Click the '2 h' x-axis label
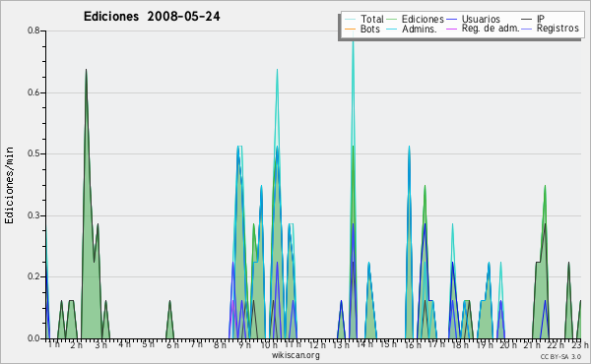 pos(76,344)
